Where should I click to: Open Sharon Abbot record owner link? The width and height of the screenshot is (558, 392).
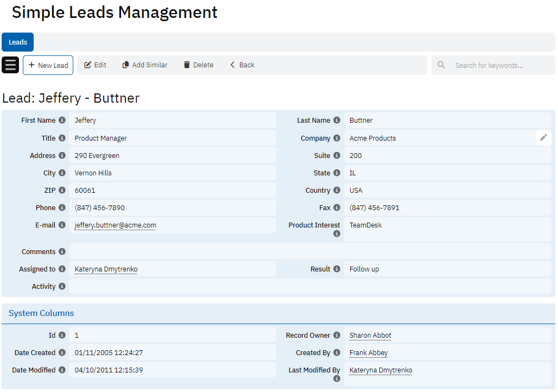[x=370, y=336]
